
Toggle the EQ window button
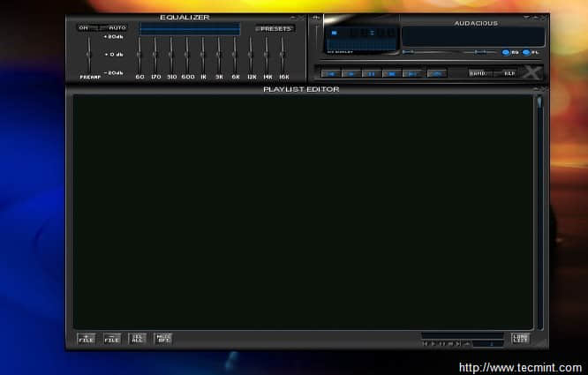(x=510, y=52)
